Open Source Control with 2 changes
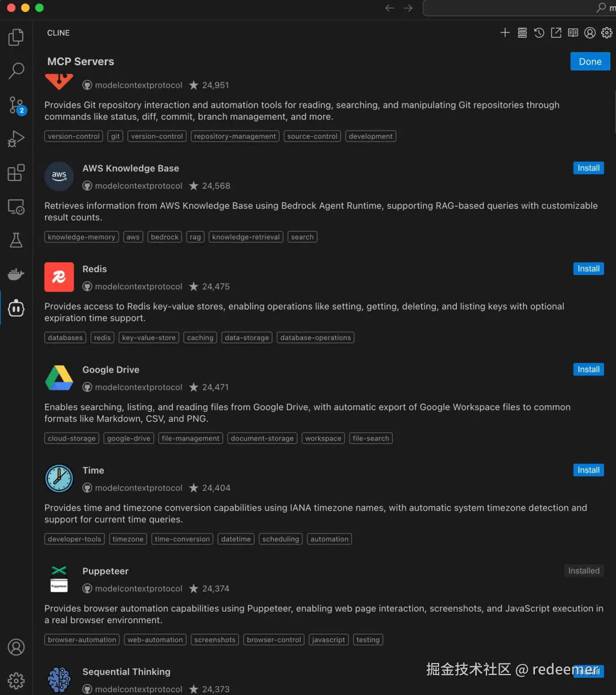Viewport: 616px width, 695px height. (x=17, y=106)
